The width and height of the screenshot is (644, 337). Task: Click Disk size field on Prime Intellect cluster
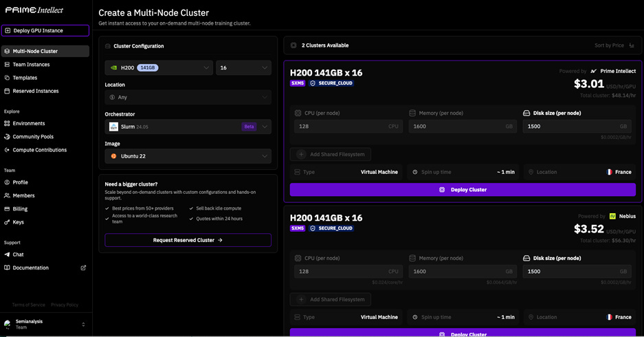577,127
